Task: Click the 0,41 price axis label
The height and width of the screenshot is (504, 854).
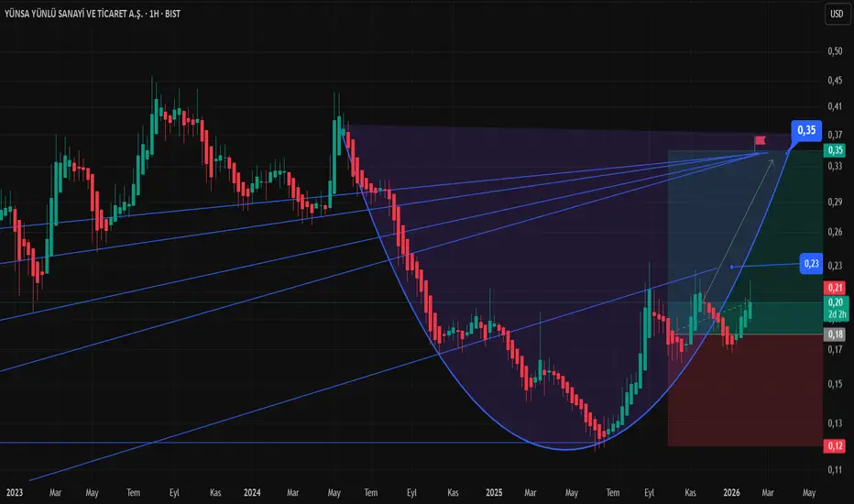Action: click(x=835, y=106)
